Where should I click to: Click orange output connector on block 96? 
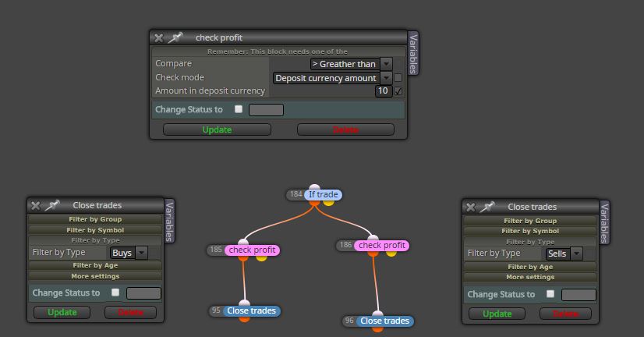pos(377,329)
